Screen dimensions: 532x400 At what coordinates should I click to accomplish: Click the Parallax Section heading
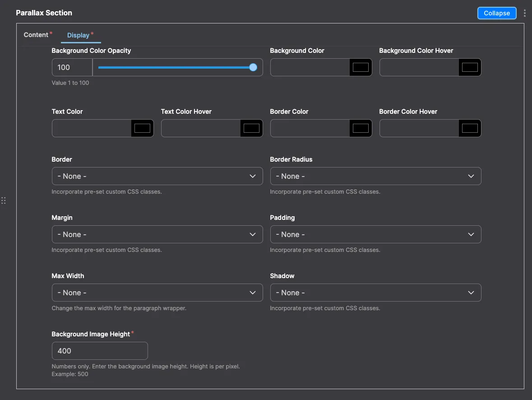click(x=44, y=13)
